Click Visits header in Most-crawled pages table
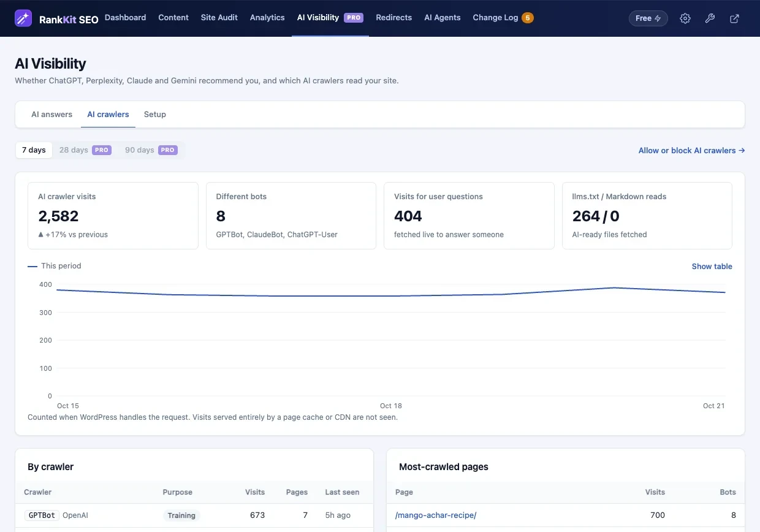The height and width of the screenshot is (532, 760). pos(655,492)
